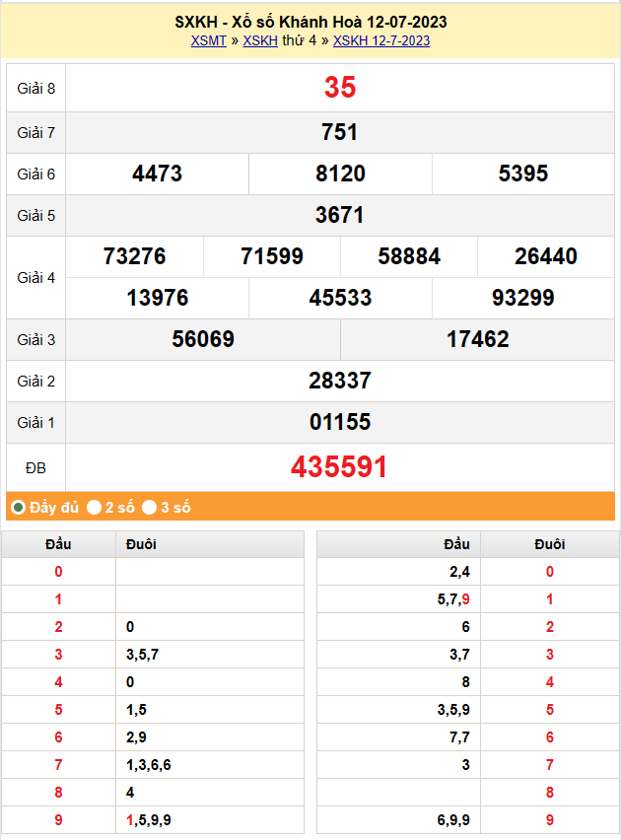Screen dimensions: 621x840
Task: Click the page title 'SXKH - Xổ số Khánh Hoà 12-07-2023'
Action: [310, 22]
